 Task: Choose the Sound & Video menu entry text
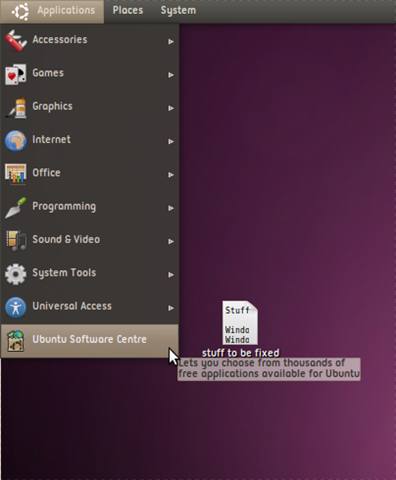coord(66,239)
